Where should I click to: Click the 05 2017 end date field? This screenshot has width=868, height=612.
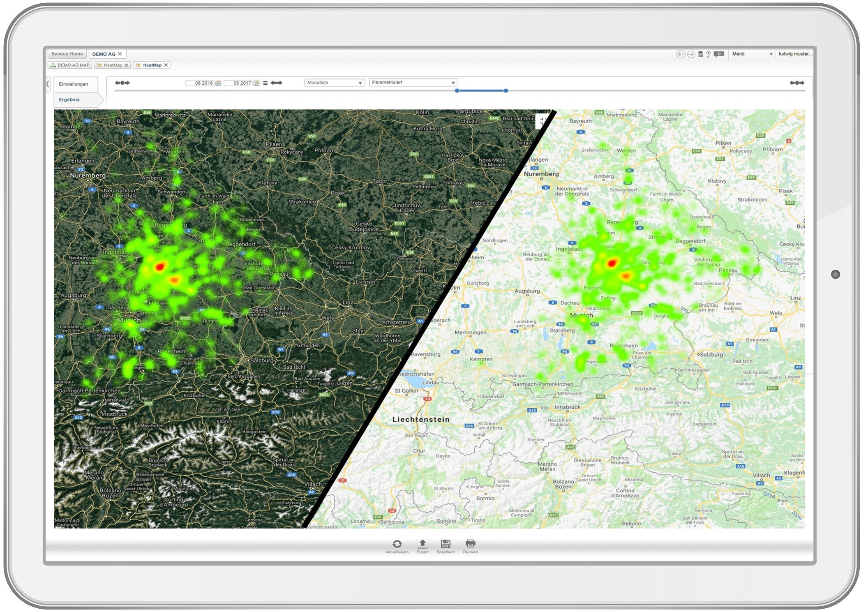pyautogui.click(x=239, y=83)
